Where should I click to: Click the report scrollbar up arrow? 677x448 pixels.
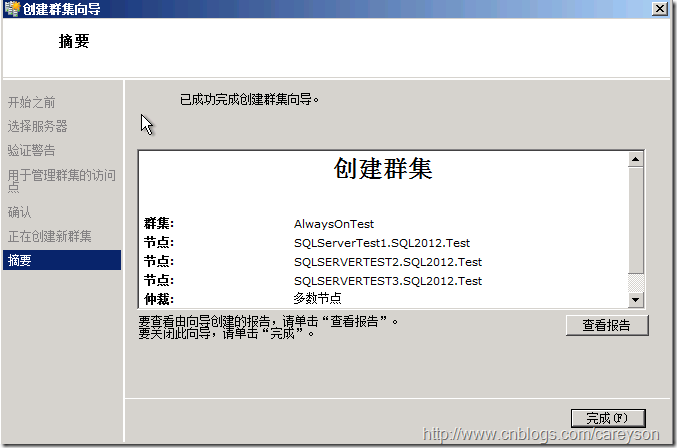coord(635,159)
